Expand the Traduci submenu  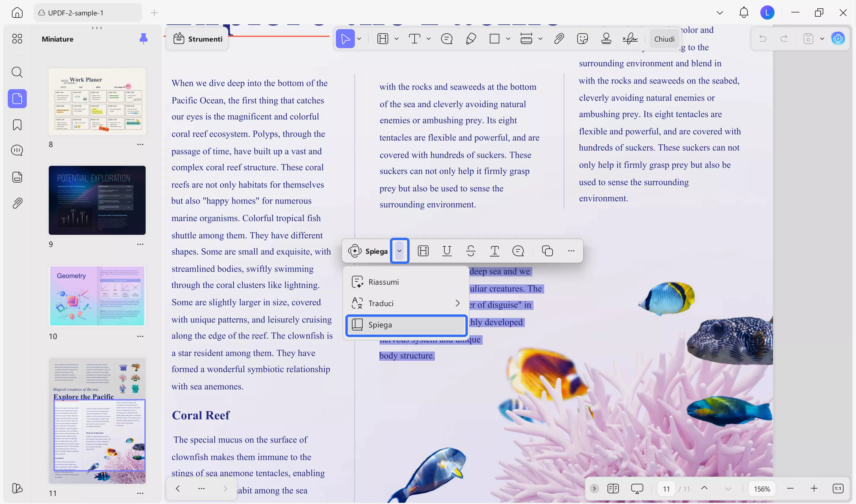click(457, 303)
